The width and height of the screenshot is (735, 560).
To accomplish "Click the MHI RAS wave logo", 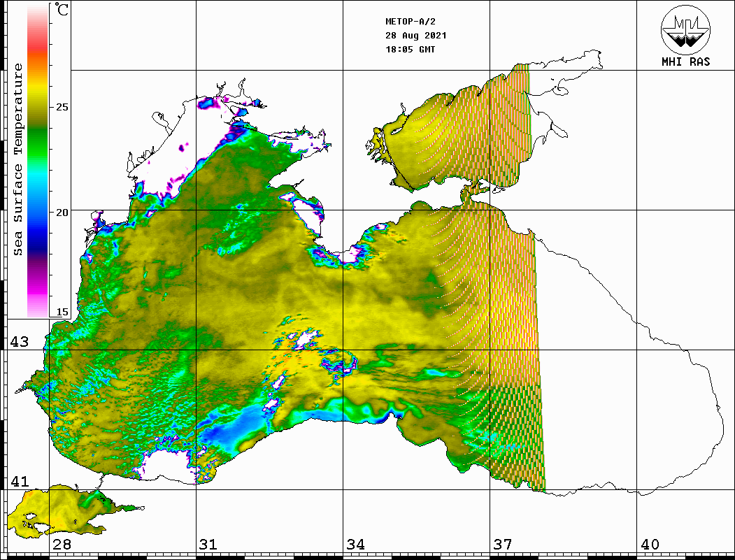I will 685,29.
